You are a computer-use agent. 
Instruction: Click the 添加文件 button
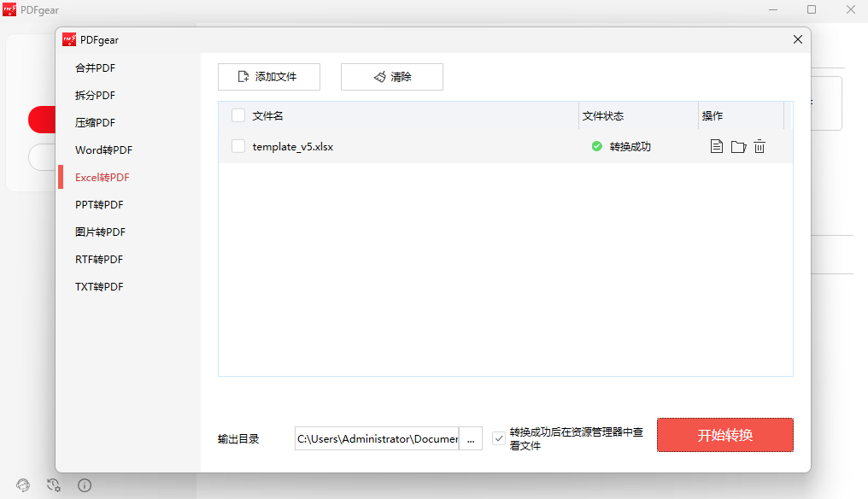coord(269,76)
